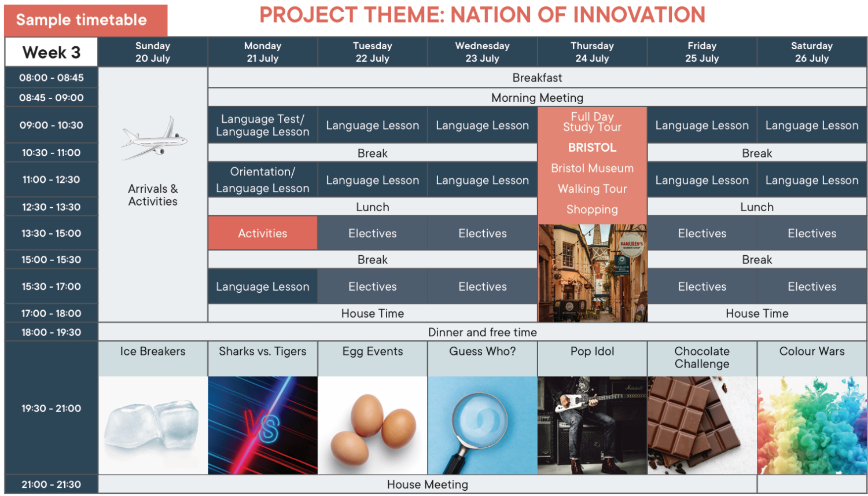Select the Walking Tour text
The image size is (868, 496).
593,189
